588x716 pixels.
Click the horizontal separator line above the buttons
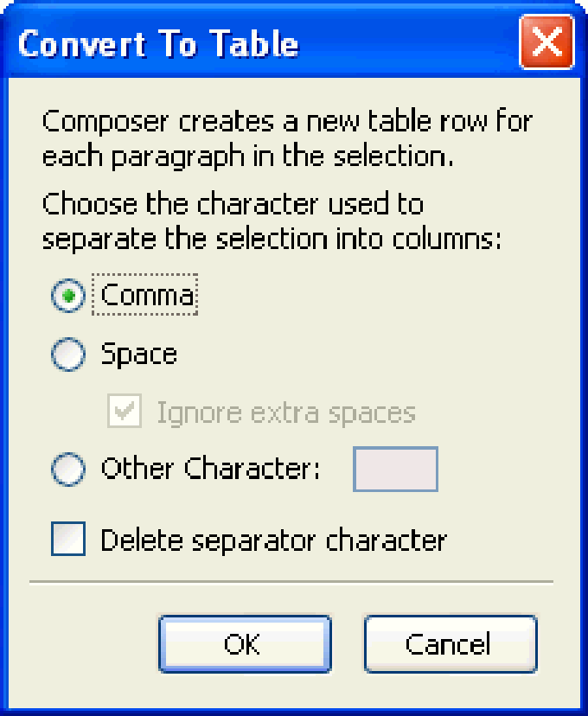pos(291,582)
